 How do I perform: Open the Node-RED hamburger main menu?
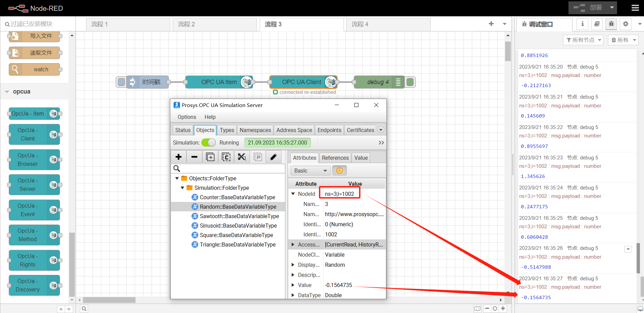click(635, 8)
